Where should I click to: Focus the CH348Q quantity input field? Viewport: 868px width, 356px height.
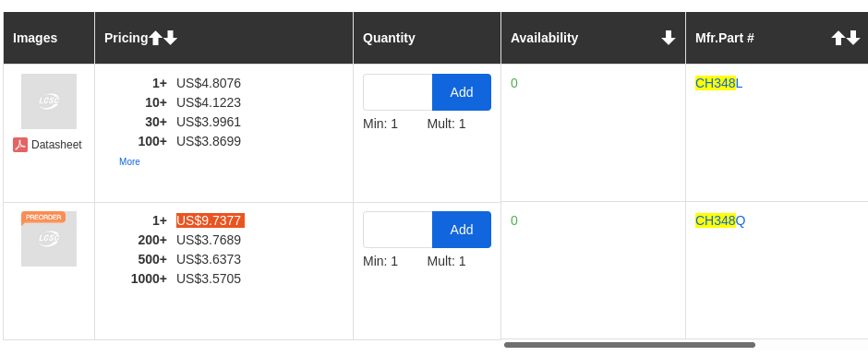point(397,230)
